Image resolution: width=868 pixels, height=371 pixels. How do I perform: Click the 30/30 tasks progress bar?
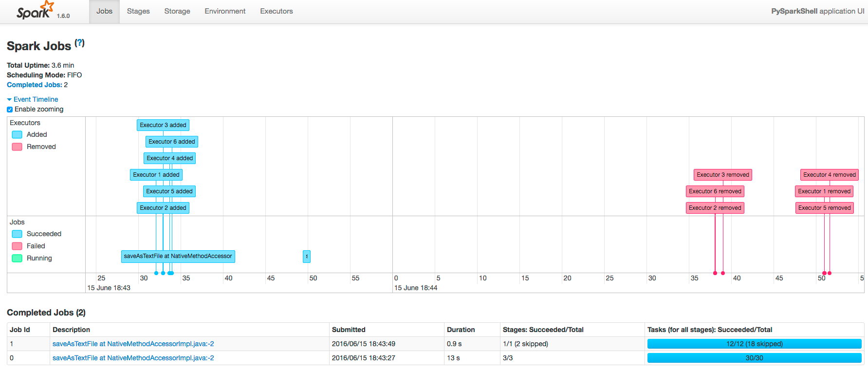click(x=754, y=358)
